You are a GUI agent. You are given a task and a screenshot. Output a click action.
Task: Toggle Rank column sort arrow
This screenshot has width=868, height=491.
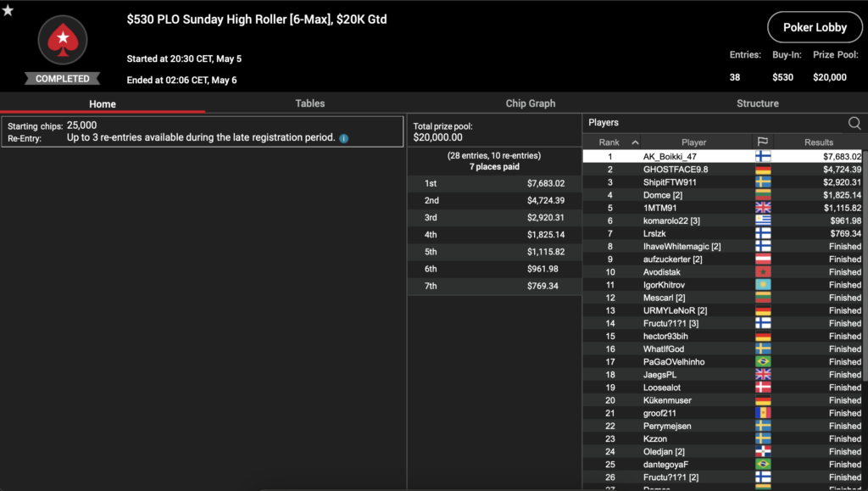point(634,142)
